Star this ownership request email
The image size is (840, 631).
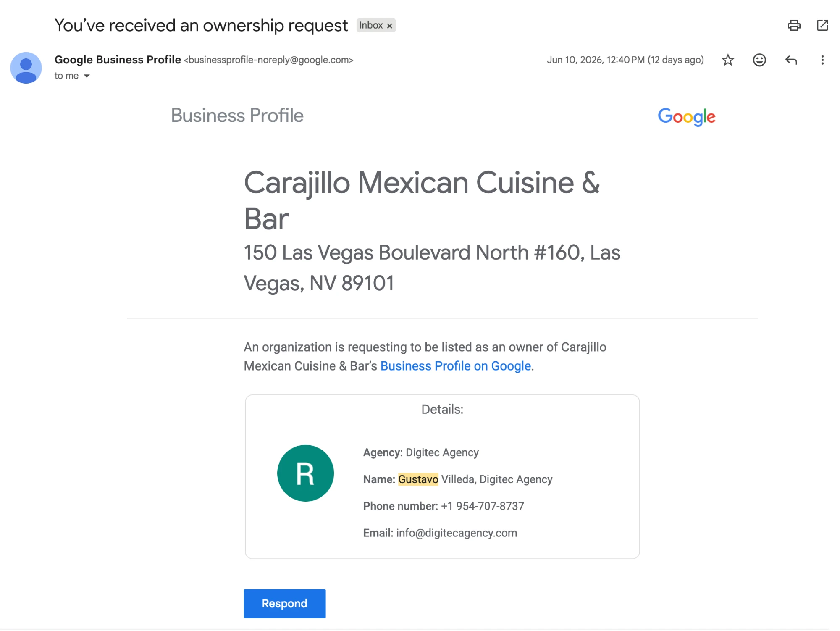pyautogui.click(x=728, y=60)
